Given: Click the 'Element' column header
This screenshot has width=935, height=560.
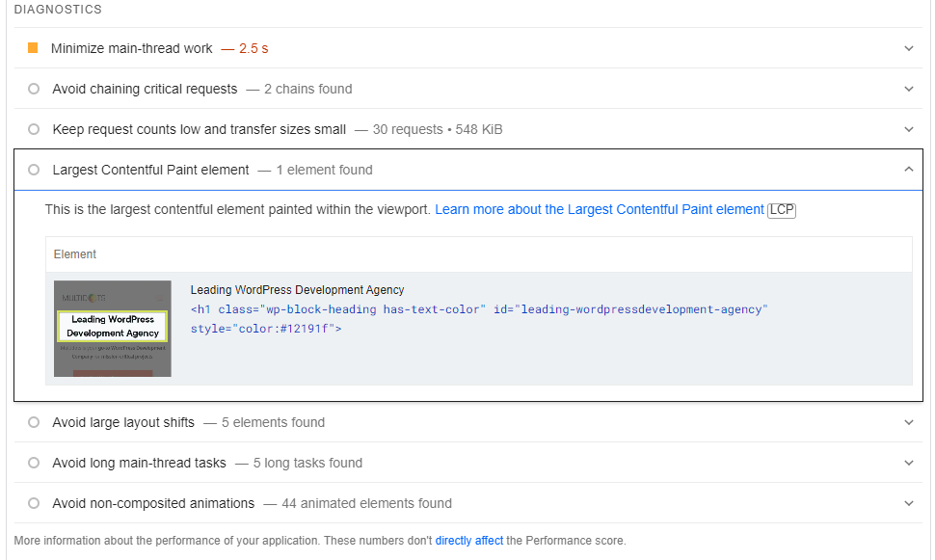Looking at the screenshot, I should [75, 254].
